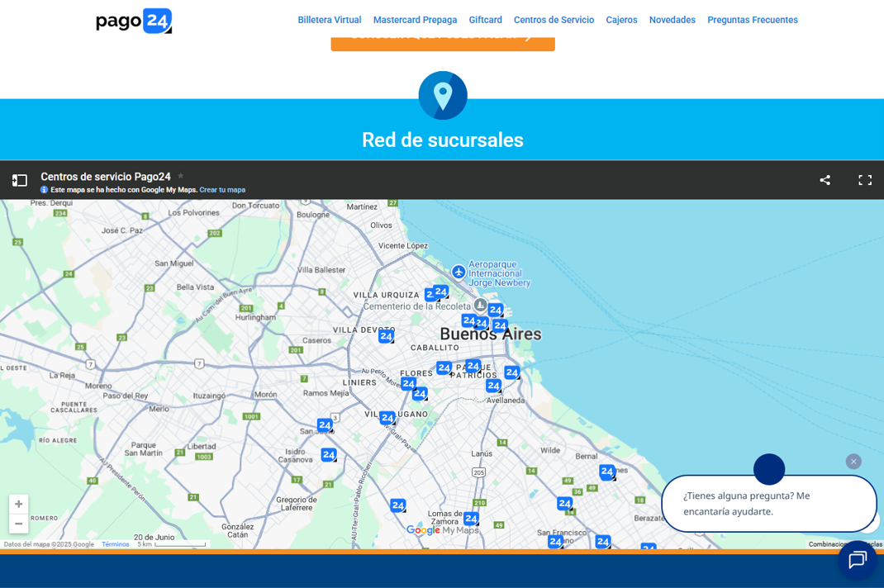The image size is (884, 588).
Task: Click the pago24 logo
Action: [x=134, y=21]
